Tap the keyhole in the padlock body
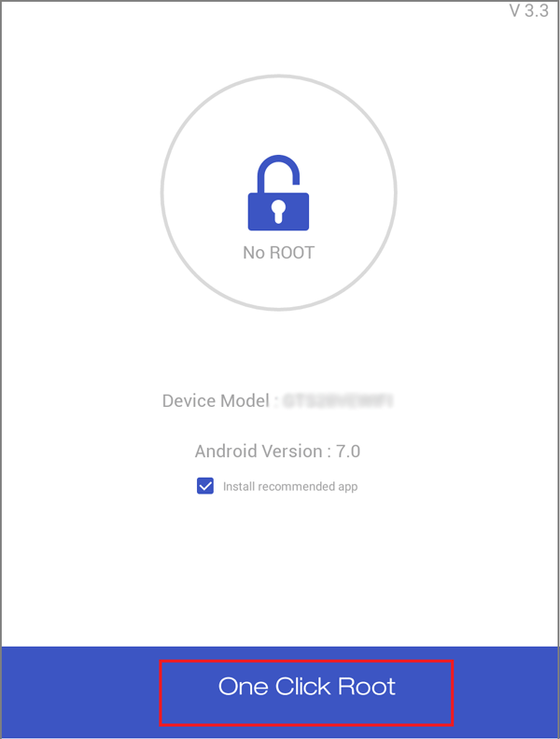The height and width of the screenshot is (739, 560). pyautogui.click(x=278, y=211)
